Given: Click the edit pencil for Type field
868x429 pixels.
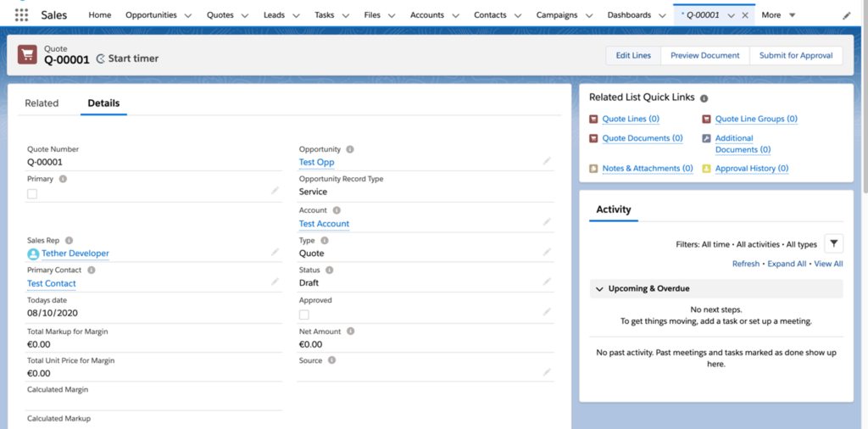Looking at the screenshot, I should (x=547, y=252).
